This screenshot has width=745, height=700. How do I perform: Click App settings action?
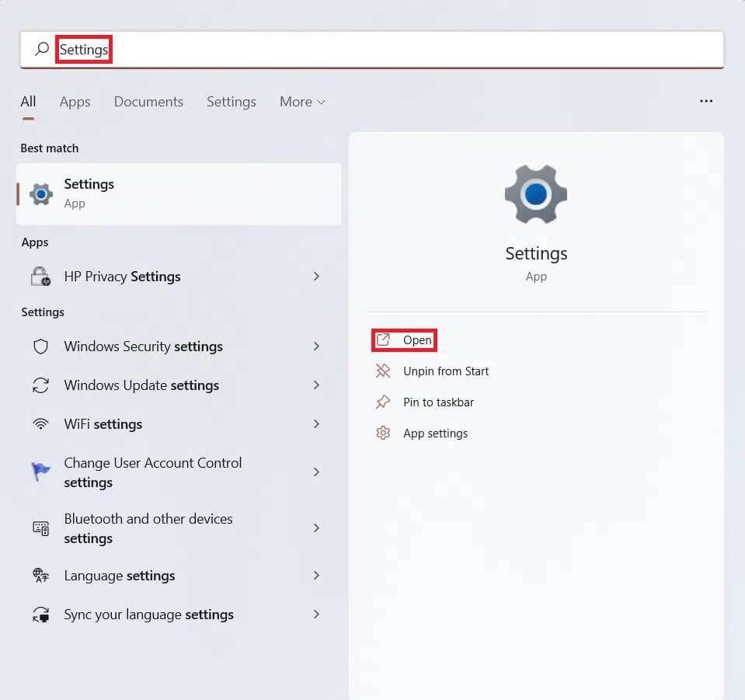pos(435,434)
